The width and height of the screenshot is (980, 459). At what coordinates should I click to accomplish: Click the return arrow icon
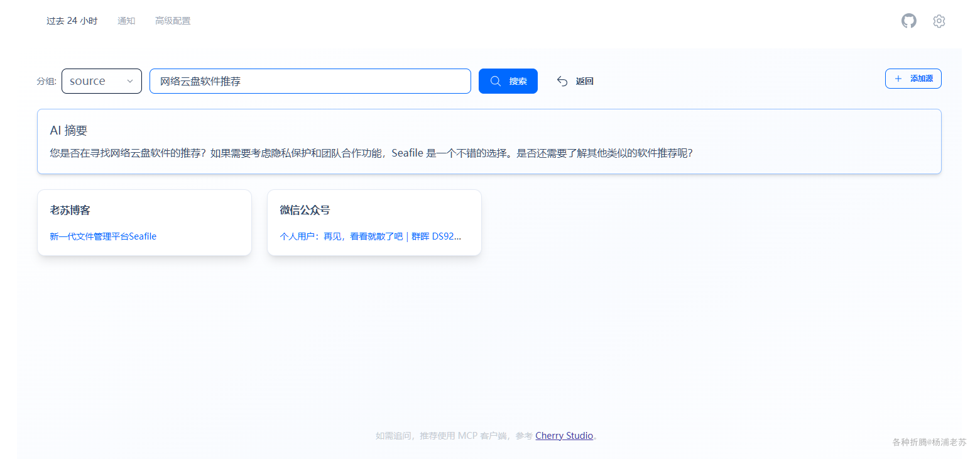pos(562,81)
